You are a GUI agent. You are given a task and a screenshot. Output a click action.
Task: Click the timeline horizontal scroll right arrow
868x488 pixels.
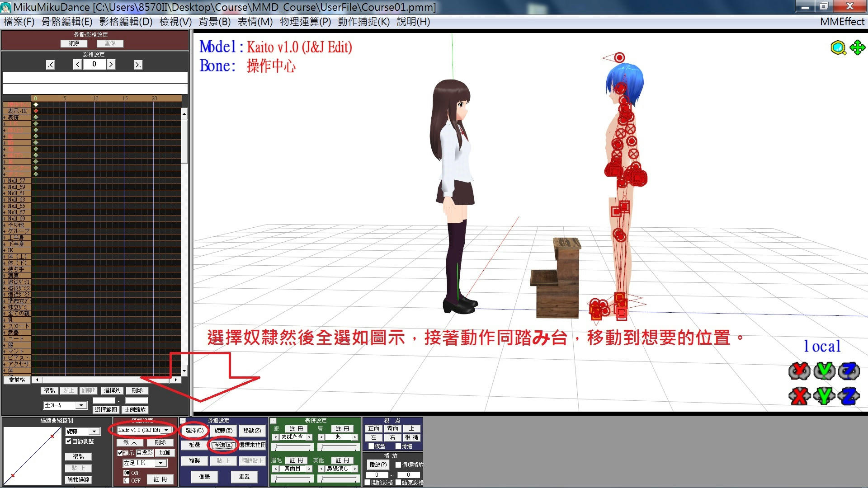(x=176, y=380)
